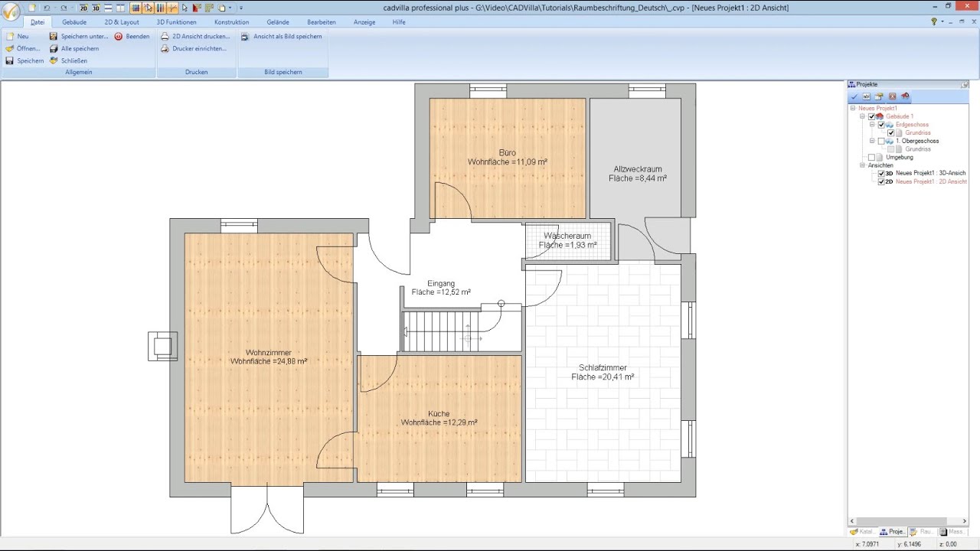Viewport: 980px width, 551px height.
Task: Uncheck the 2D Ansicht view checkbox
Action: tap(881, 181)
